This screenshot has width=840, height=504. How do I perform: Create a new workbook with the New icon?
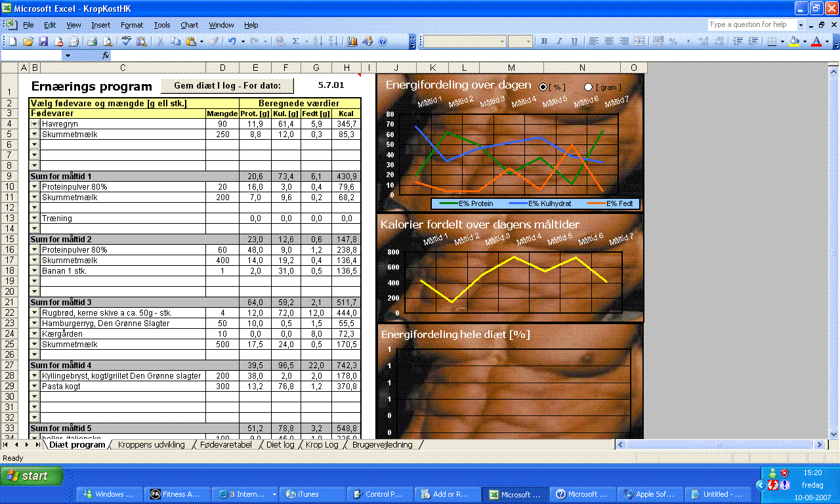click(12, 41)
